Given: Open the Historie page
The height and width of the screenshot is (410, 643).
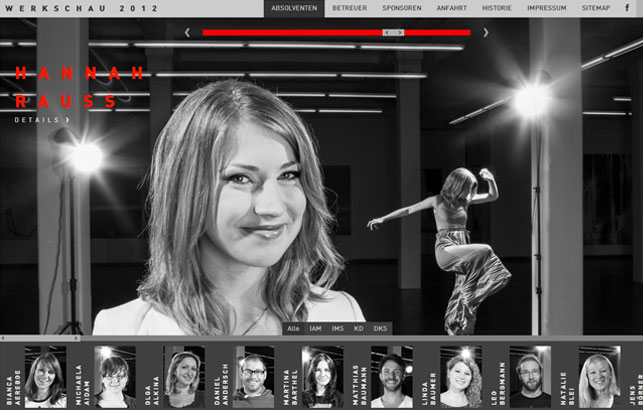Looking at the screenshot, I should [x=497, y=8].
